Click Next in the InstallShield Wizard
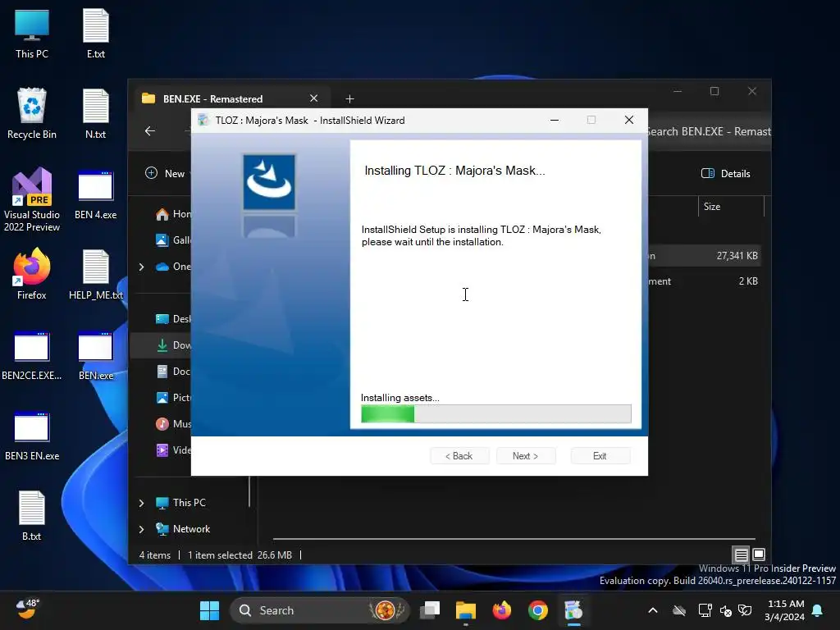This screenshot has width=840, height=630. point(526,456)
